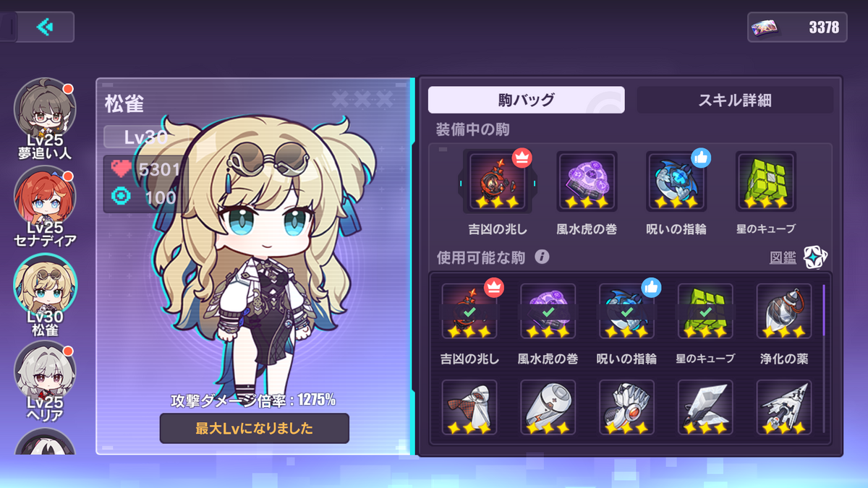Open the ticket currency counter showing 3378
868x488 pixels.
pos(797,27)
